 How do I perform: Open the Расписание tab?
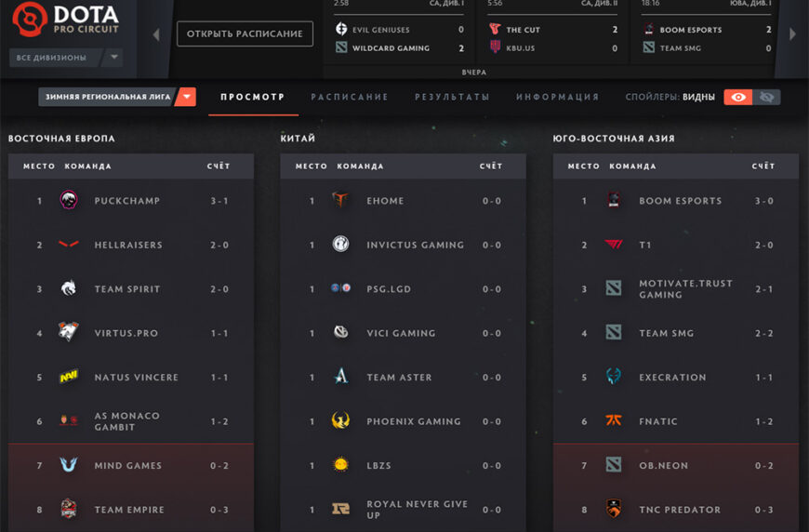tap(350, 97)
